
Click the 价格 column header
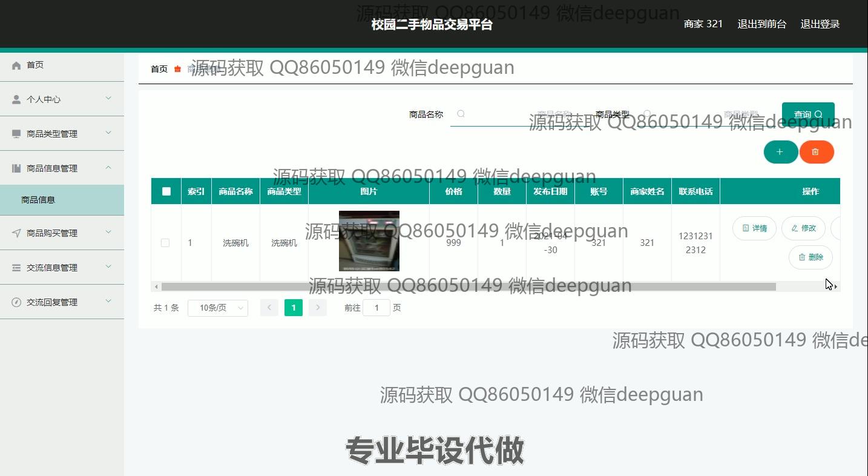453,191
